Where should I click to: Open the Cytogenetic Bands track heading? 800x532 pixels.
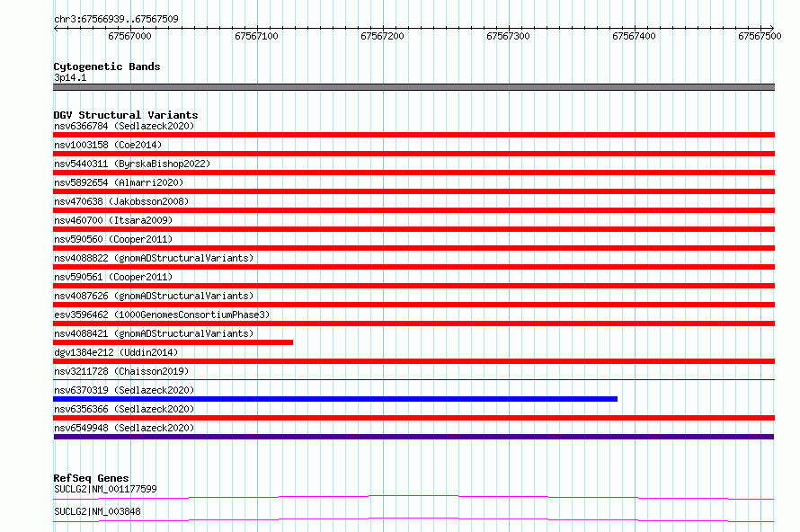tap(107, 66)
